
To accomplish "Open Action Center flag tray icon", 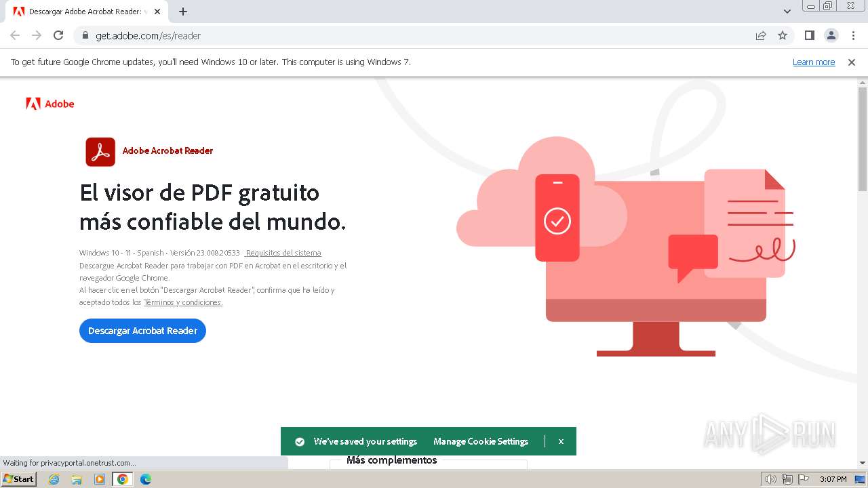I will tap(804, 479).
